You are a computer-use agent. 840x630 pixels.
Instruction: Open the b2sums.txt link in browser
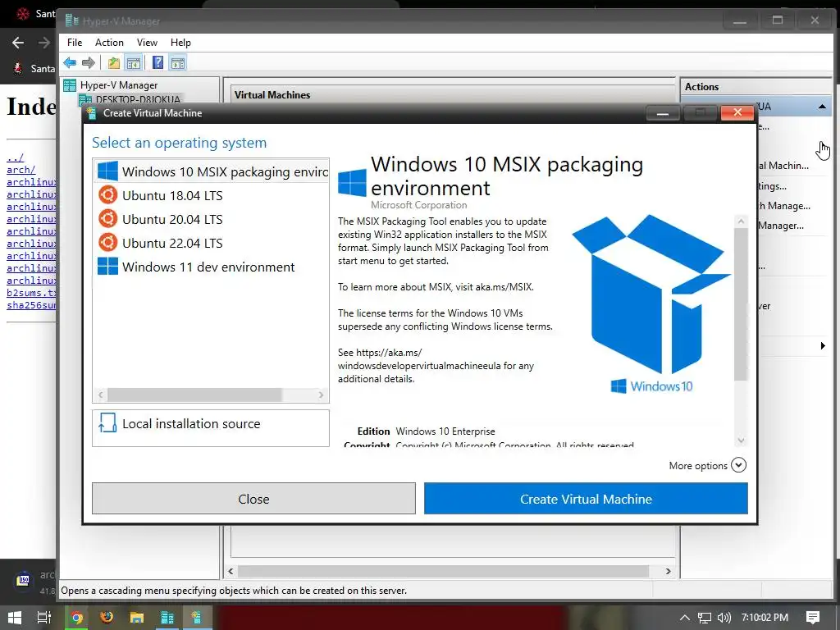click(x=31, y=293)
